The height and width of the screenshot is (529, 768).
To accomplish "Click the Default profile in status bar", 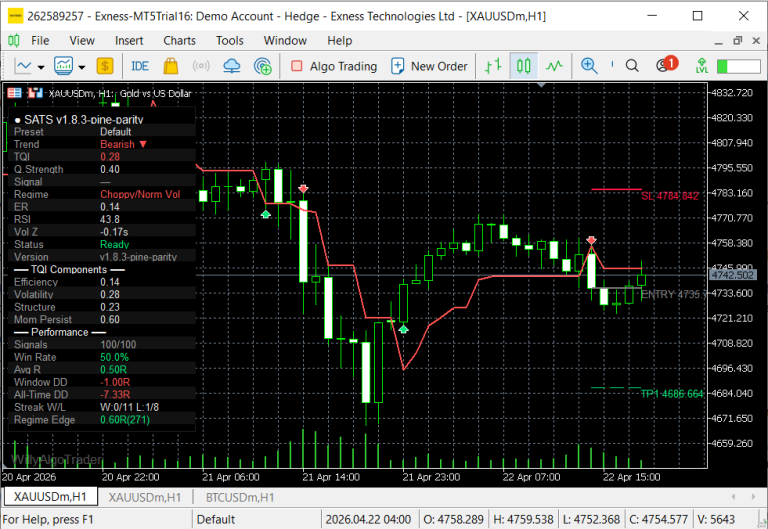I will pyautogui.click(x=216, y=519).
